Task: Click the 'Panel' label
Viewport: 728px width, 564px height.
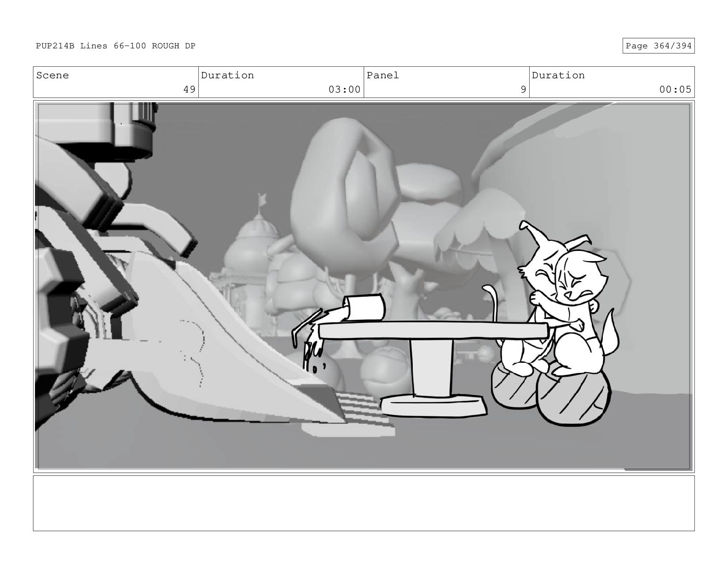Action: [383, 76]
